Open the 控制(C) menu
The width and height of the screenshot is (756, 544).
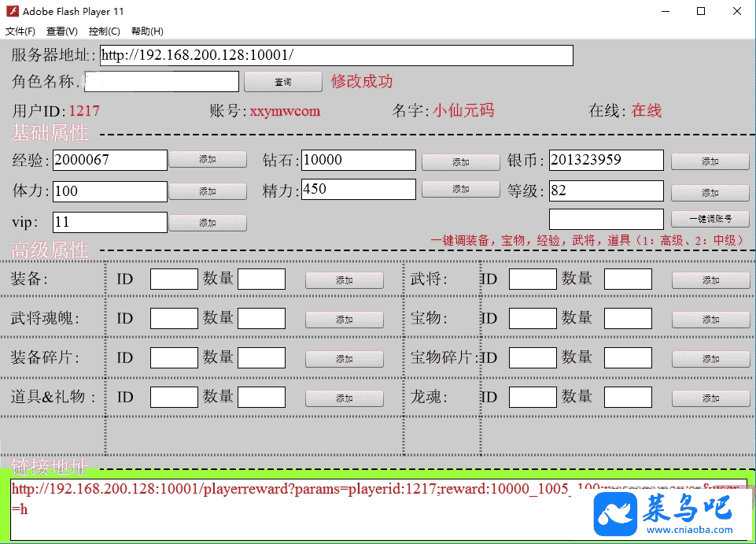[105, 31]
